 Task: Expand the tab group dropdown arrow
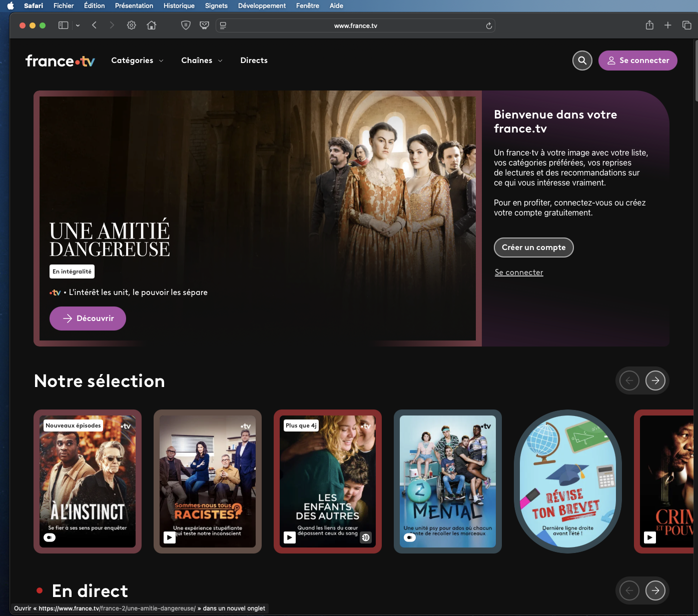point(78,25)
